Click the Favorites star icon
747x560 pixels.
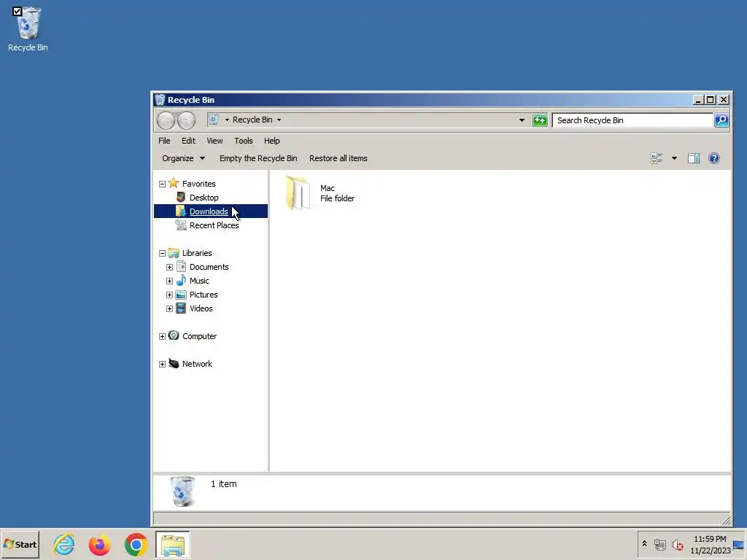174,183
